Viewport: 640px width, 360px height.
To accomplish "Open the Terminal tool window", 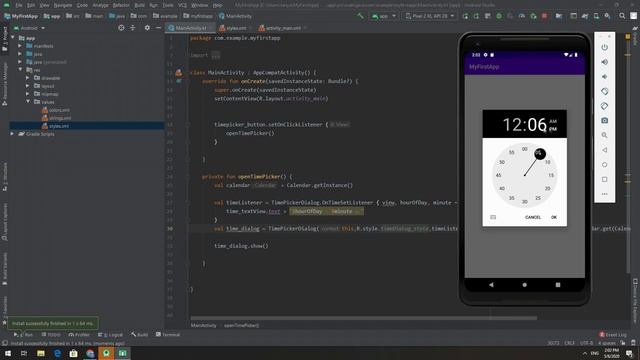I will pos(168,335).
